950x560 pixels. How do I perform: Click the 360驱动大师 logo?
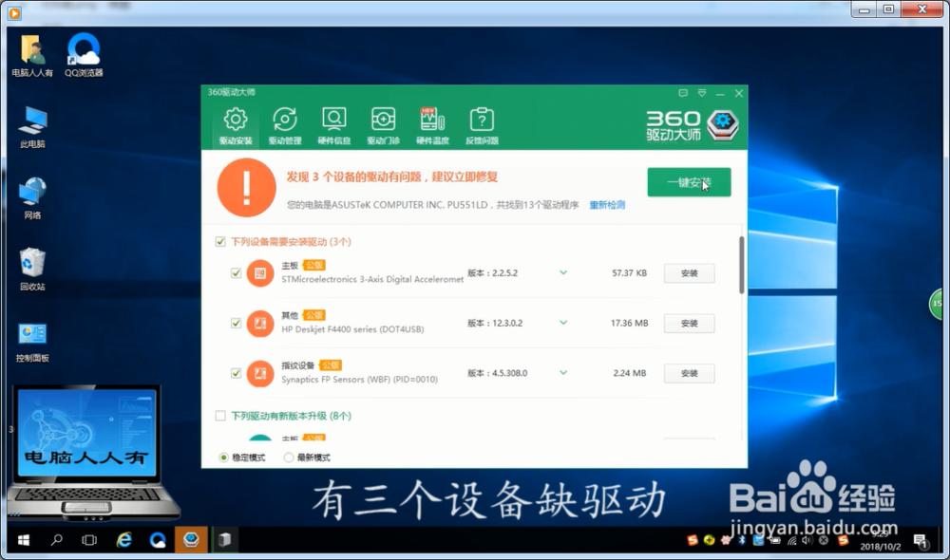(693, 126)
